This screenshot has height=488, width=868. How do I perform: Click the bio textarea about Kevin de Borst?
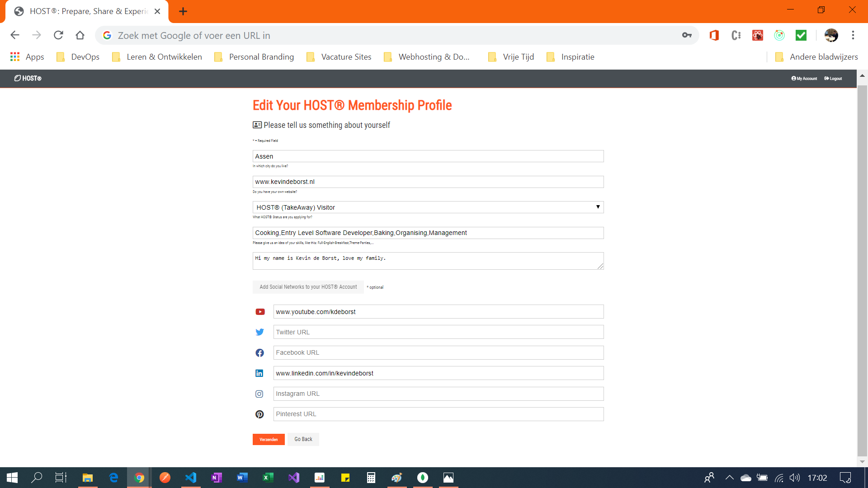[x=428, y=261]
